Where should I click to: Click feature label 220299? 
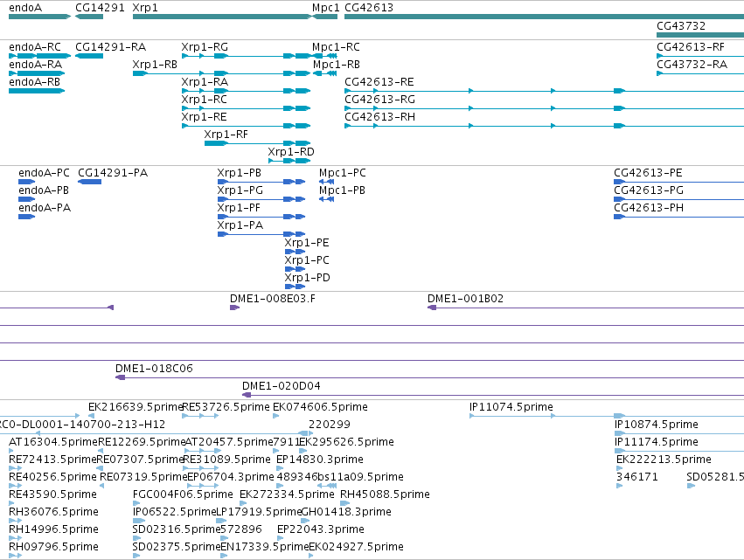coord(330,425)
